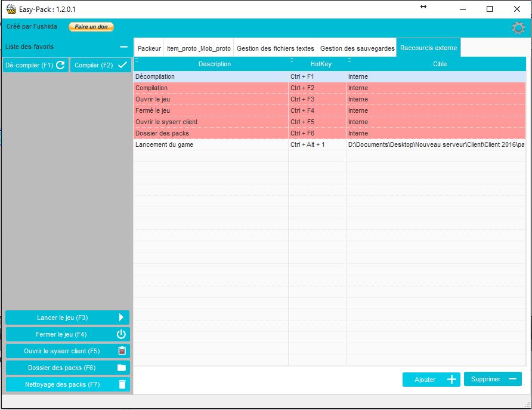Open the settings gear icon
532x410 pixels.
click(518, 28)
